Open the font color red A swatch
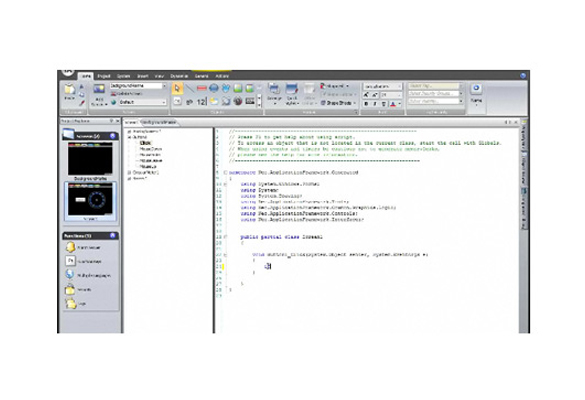This screenshot has width=585, height=400. pos(393,104)
